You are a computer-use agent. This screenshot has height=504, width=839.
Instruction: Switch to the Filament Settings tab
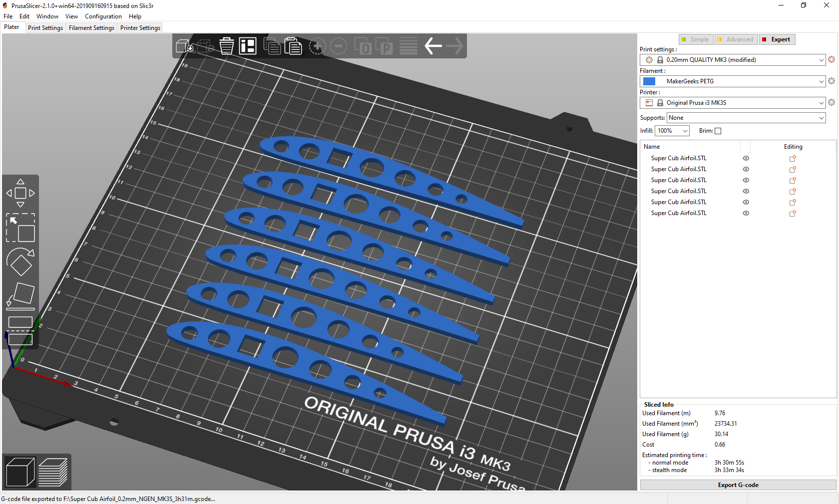[91, 28]
